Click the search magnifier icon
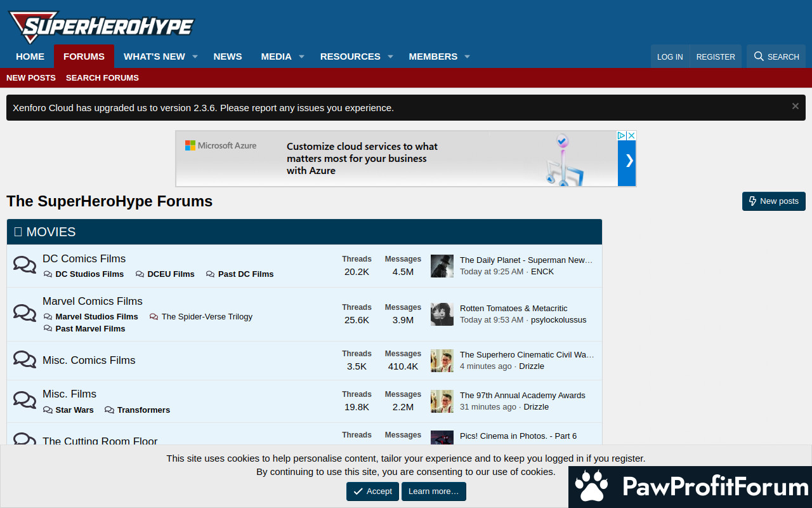The image size is (812, 508). tap(759, 57)
